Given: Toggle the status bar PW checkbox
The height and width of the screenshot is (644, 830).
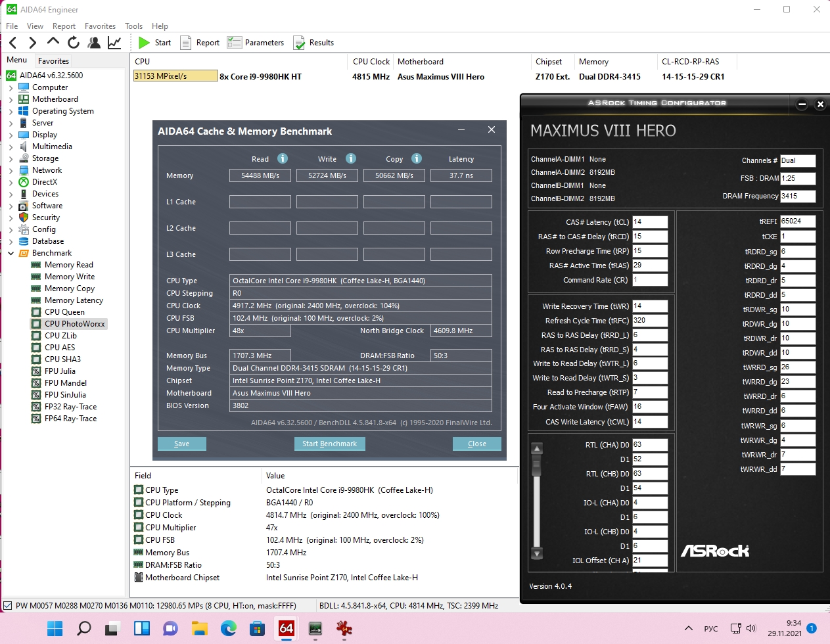Looking at the screenshot, I should (x=8, y=606).
